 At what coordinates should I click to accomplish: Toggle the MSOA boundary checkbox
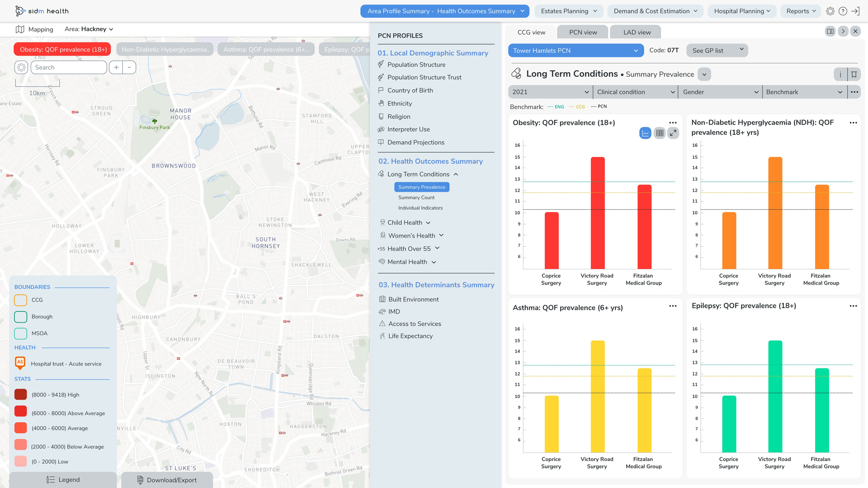point(21,333)
